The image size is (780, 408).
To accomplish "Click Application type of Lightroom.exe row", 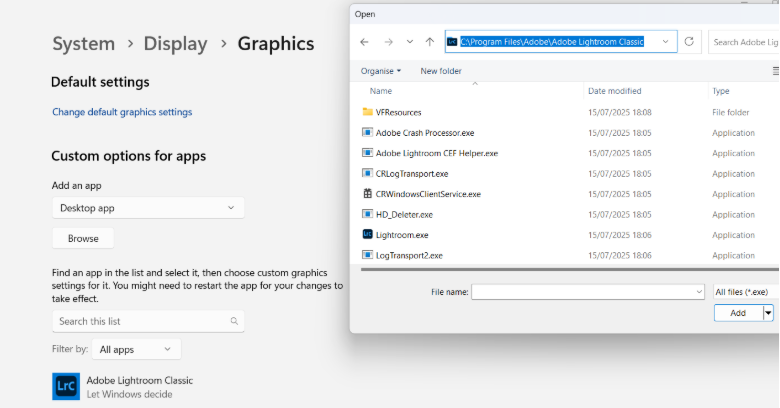I will (x=733, y=235).
